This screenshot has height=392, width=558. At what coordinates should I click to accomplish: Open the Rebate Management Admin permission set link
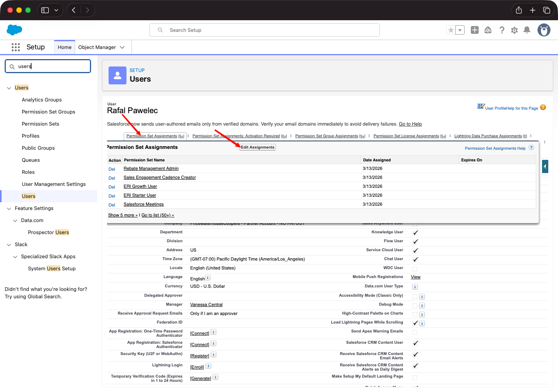151,168
